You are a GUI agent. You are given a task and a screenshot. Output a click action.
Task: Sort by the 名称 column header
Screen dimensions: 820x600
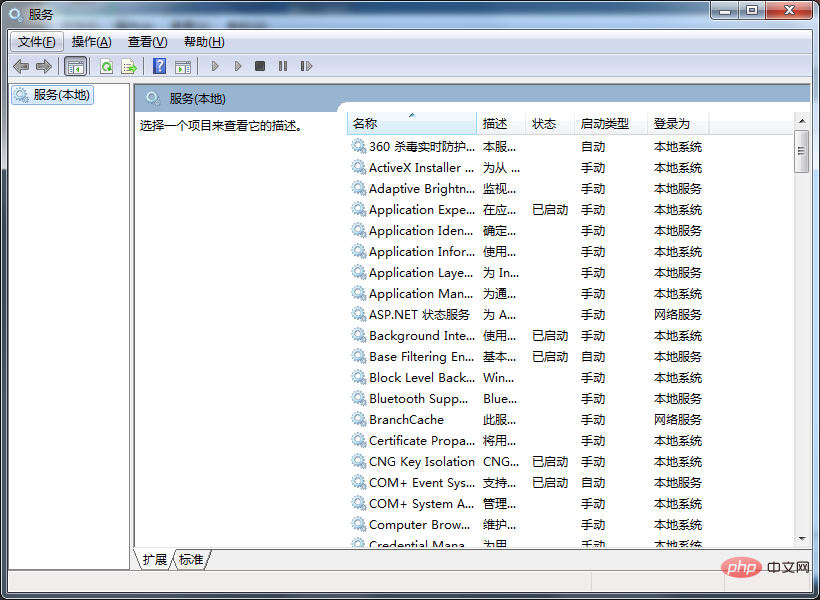pos(412,123)
